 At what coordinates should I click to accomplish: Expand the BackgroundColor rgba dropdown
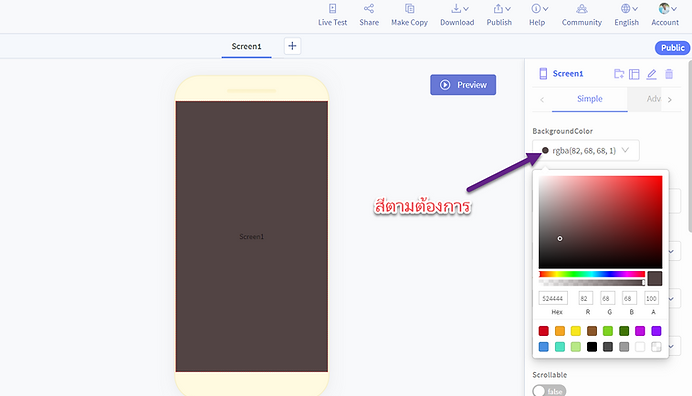(586, 151)
